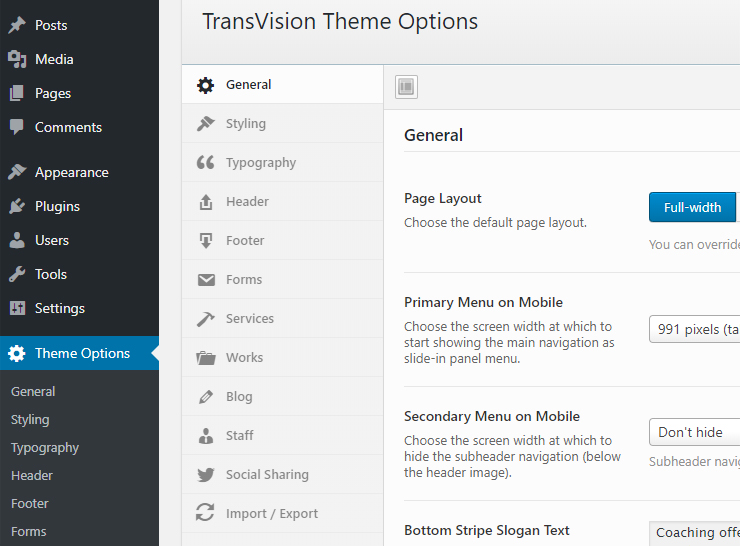
Task: Show the Services options tab
Action: point(282,319)
